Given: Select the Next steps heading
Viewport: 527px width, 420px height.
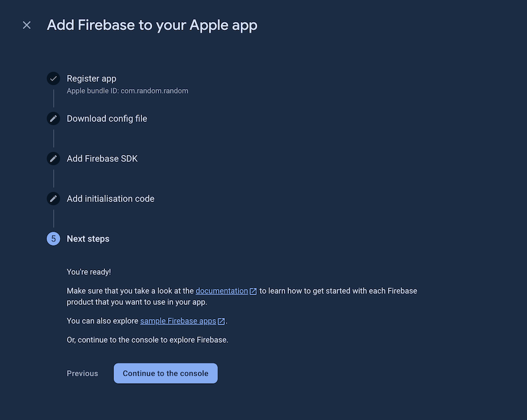Looking at the screenshot, I should 88,239.
